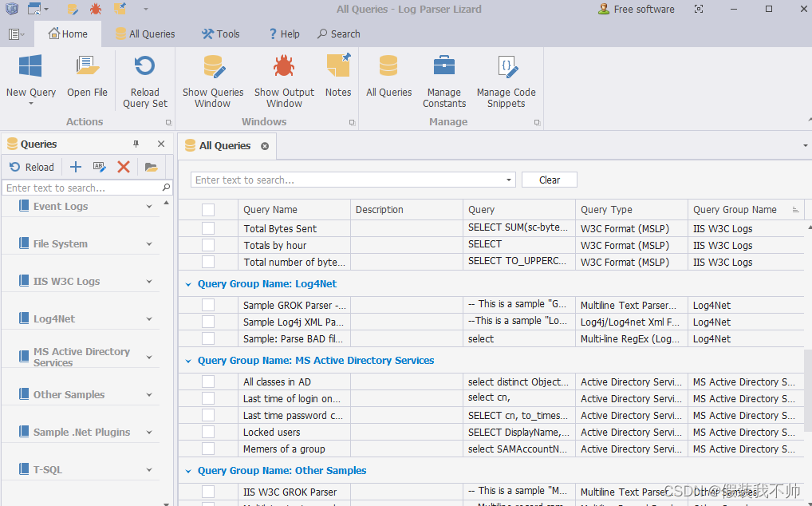Click the New Query windows icon
Screen dimensions: 812x506
pyautogui.click(x=30, y=67)
